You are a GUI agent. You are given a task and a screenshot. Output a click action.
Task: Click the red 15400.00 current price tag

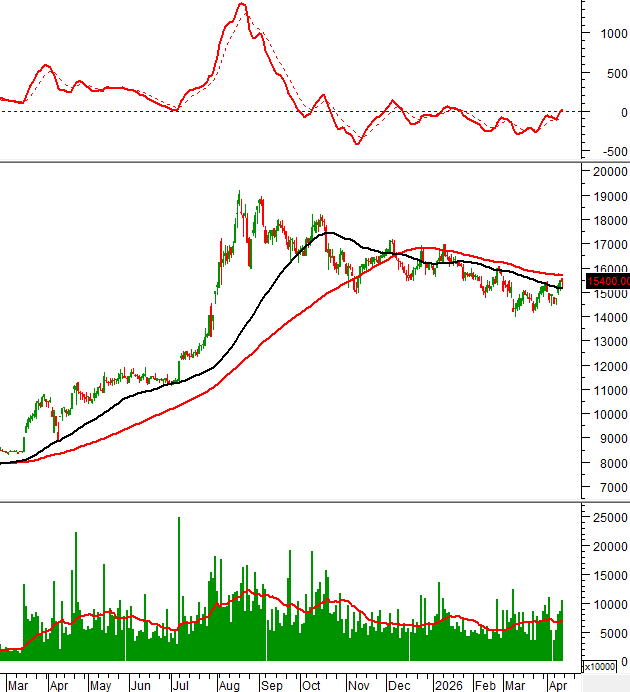(x=606, y=283)
